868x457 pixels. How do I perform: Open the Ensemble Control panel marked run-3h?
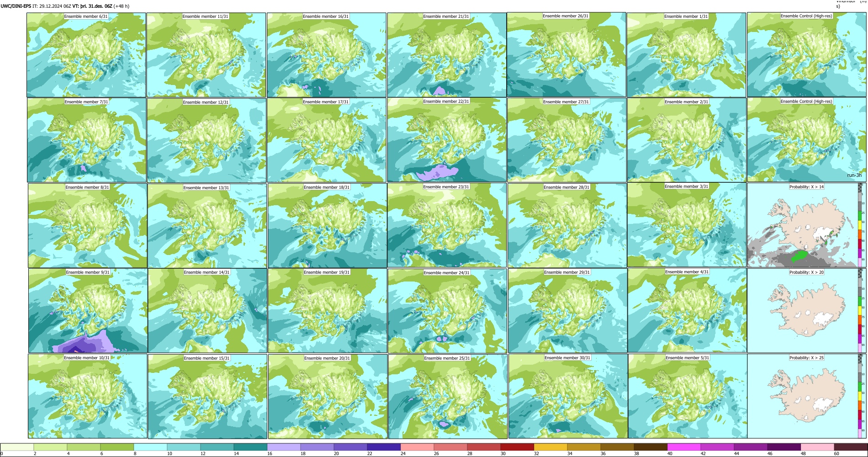point(806,140)
